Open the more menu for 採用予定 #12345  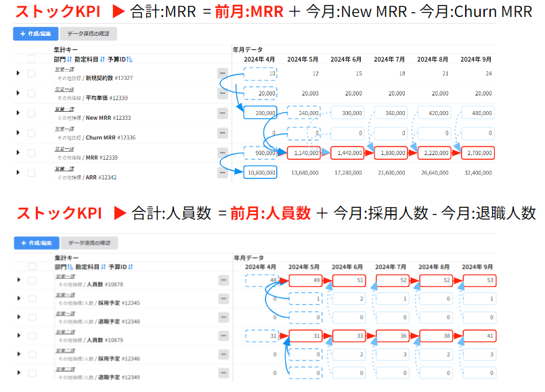223,299
